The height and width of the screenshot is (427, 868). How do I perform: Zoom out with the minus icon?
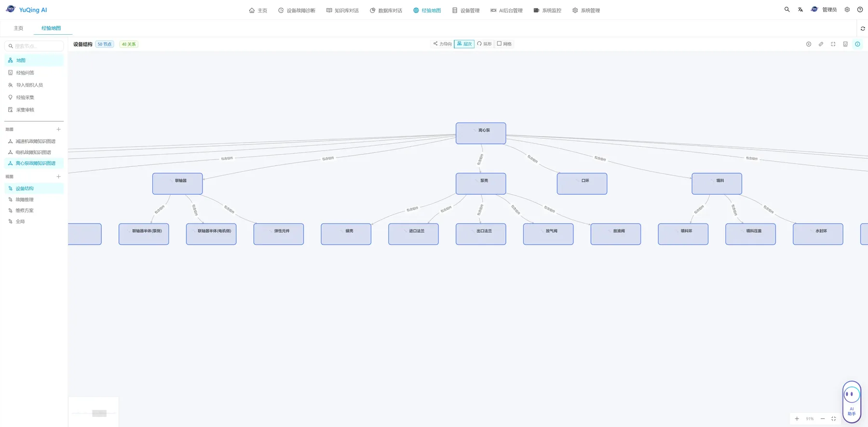point(823,419)
